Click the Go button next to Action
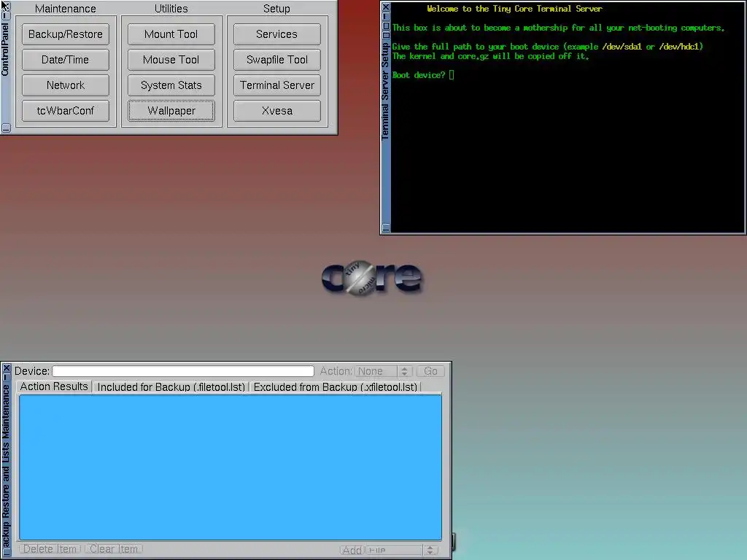747x560 pixels. click(430, 371)
